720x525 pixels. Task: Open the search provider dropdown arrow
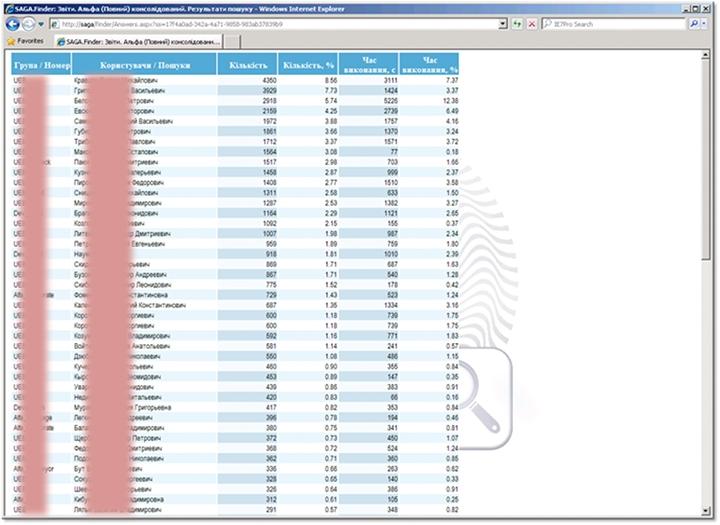tap(706, 23)
